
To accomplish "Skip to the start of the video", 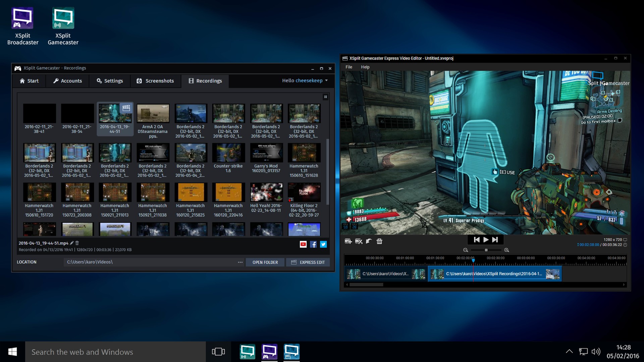I will tap(477, 240).
